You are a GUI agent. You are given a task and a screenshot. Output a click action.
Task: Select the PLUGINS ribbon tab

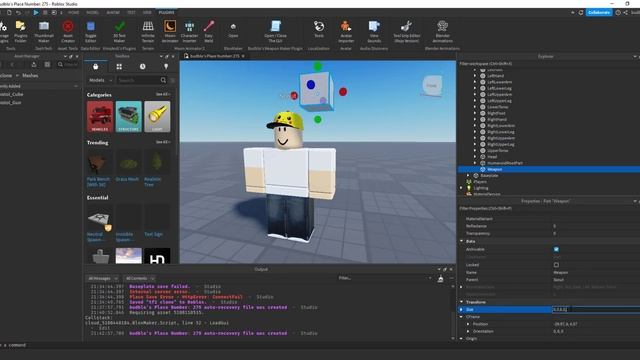167,13
